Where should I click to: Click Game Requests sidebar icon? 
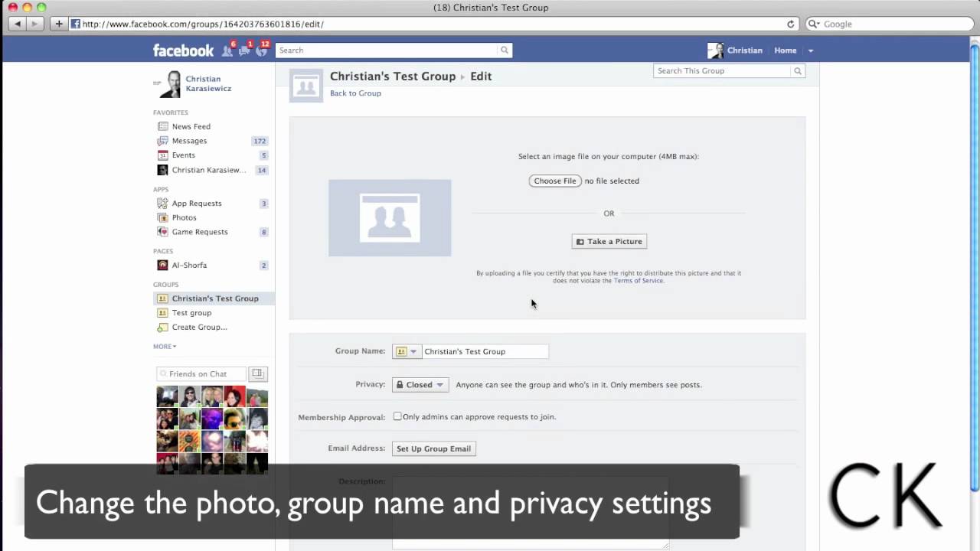(x=162, y=232)
